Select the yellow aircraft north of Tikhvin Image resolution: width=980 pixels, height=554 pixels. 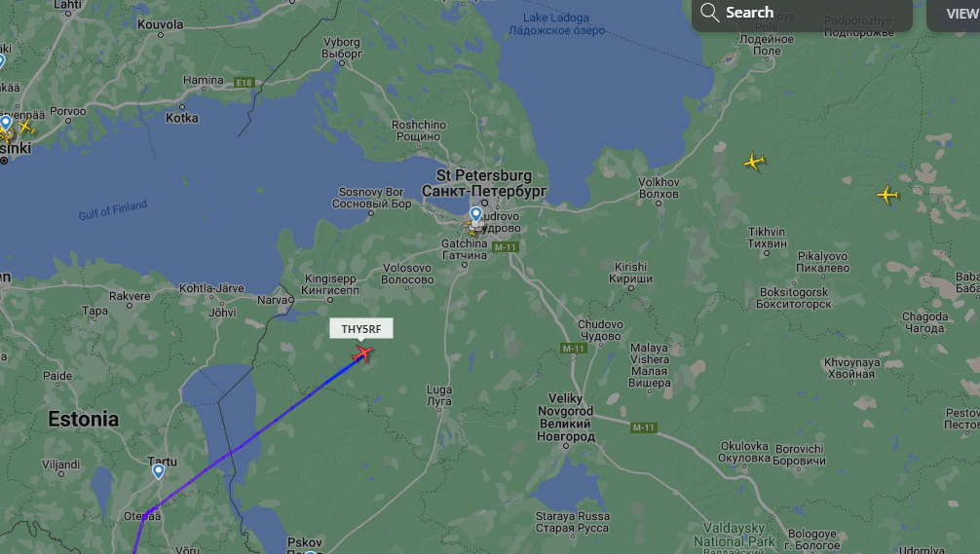[754, 162]
